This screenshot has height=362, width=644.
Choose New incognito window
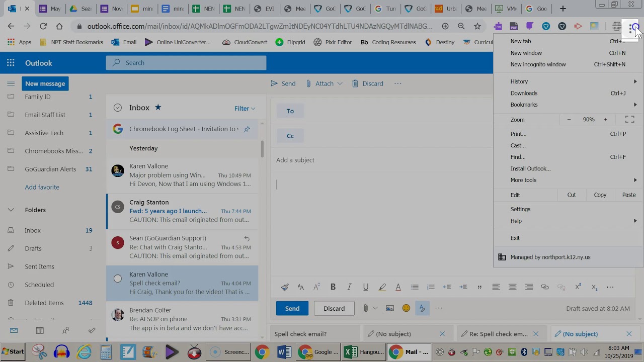[568, 64]
